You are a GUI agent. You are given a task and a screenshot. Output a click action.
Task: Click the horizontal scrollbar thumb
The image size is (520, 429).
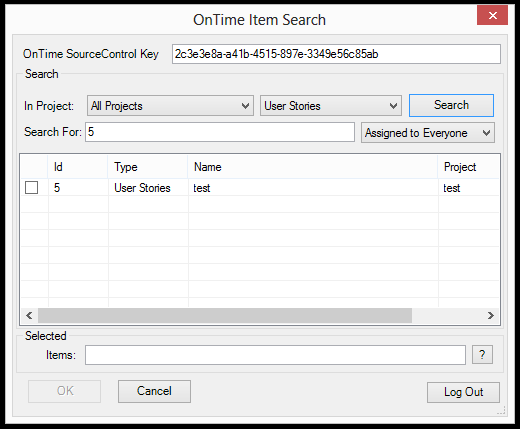click(225, 315)
